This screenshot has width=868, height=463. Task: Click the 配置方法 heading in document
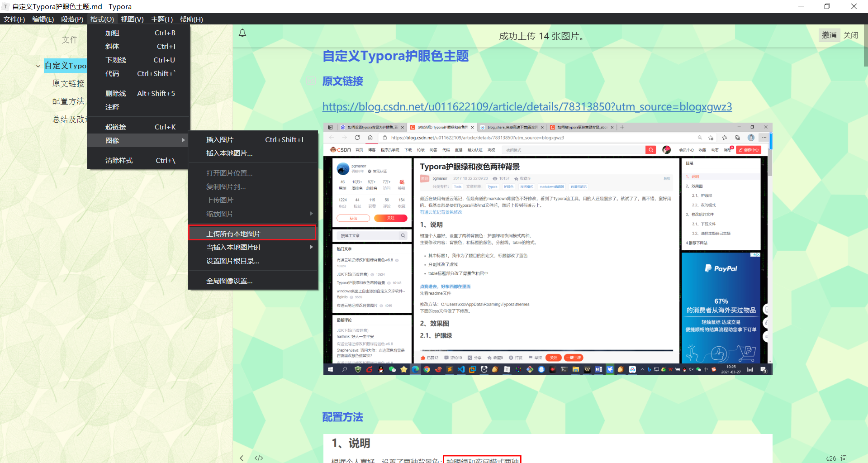click(x=342, y=417)
